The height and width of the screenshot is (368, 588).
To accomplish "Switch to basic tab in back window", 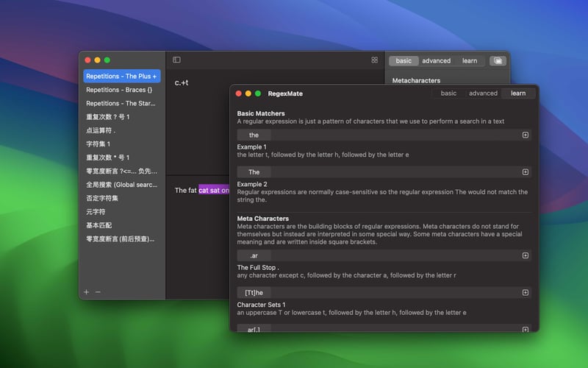I will (x=404, y=61).
